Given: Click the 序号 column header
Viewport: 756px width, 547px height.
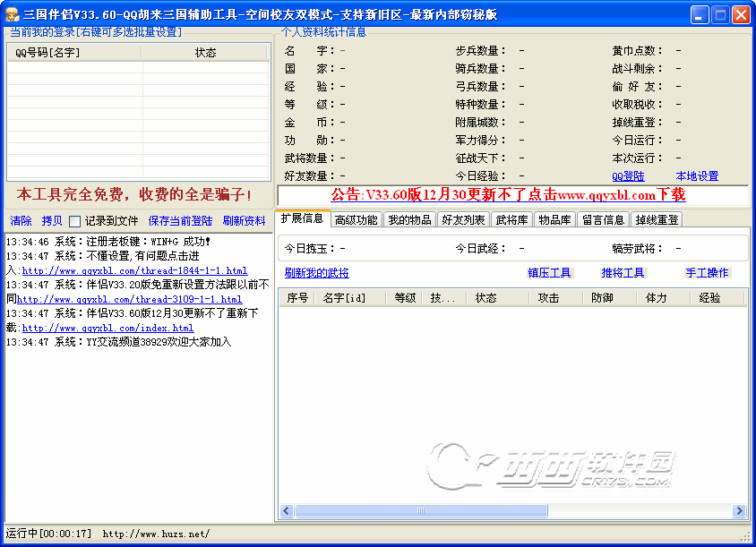Looking at the screenshot, I should coord(297,298).
